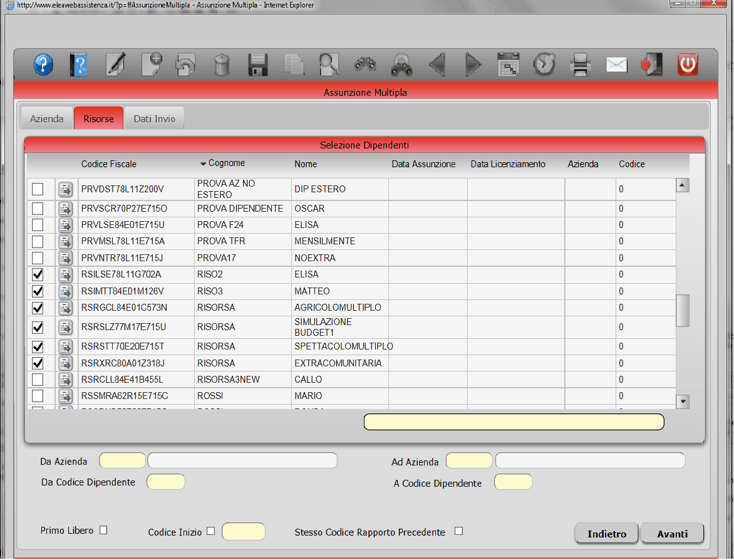Open the contextual help book icon

click(x=79, y=65)
